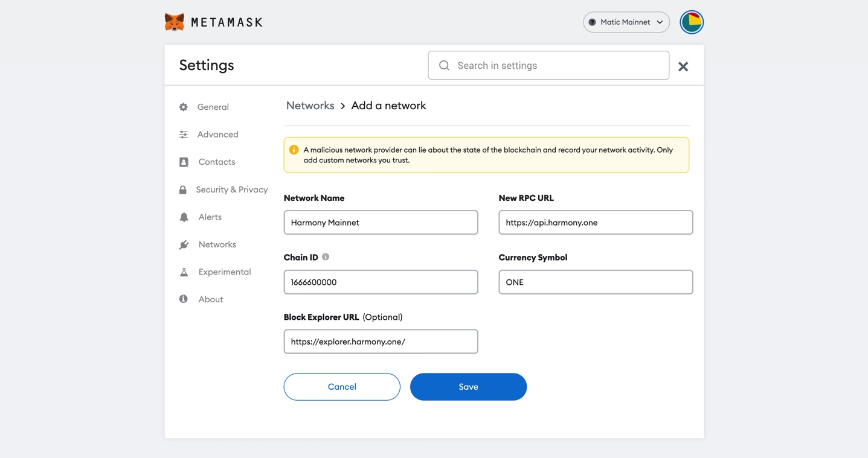Image resolution: width=868 pixels, height=458 pixels.
Task: Click the Security & Privacy lock icon
Action: point(183,189)
